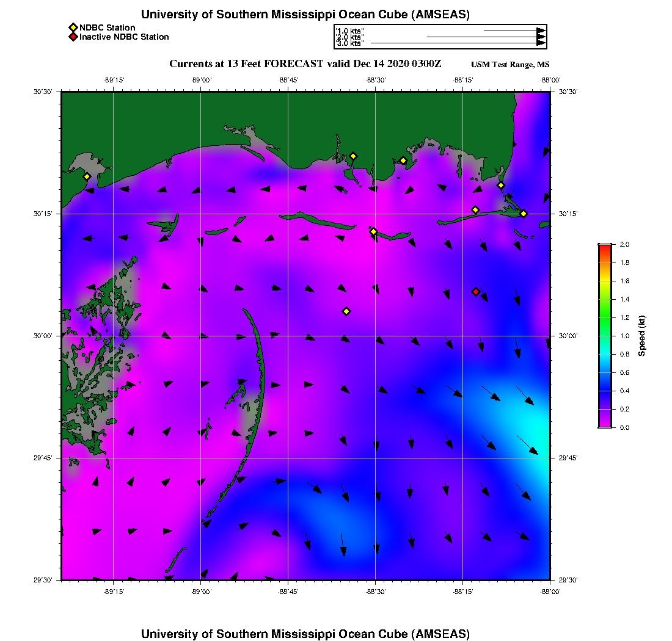Click the westernmost yellow NDBC station marker

point(87,176)
